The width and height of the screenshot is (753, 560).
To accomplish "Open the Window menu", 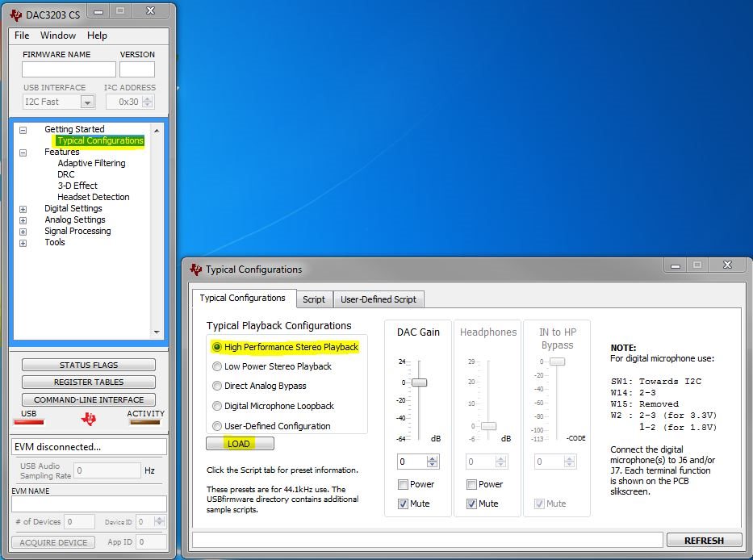I will 57,36.
